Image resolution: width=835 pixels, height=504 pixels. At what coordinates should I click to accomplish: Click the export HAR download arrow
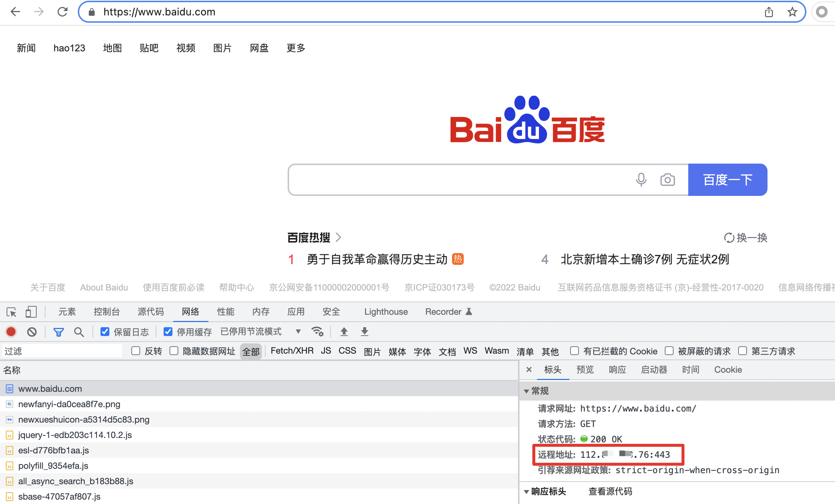click(x=364, y=332)
